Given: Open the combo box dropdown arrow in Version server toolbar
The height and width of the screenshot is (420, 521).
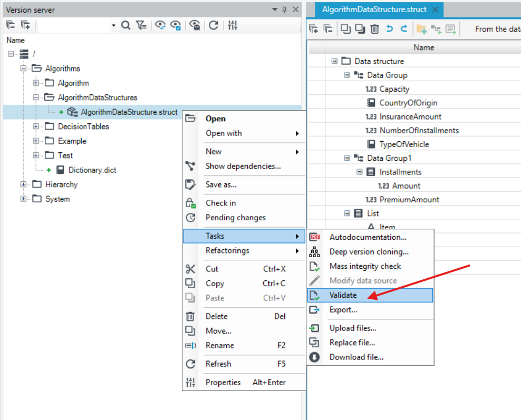Looking at the screenshot, I should coord(113,25).
